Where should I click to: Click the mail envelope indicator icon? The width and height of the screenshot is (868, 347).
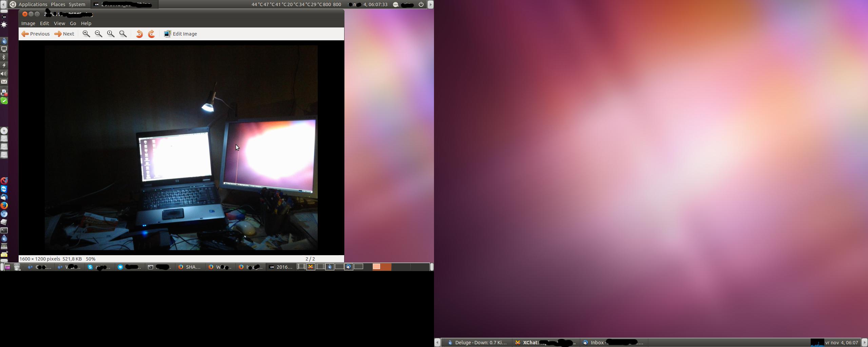tap(4, 82)
